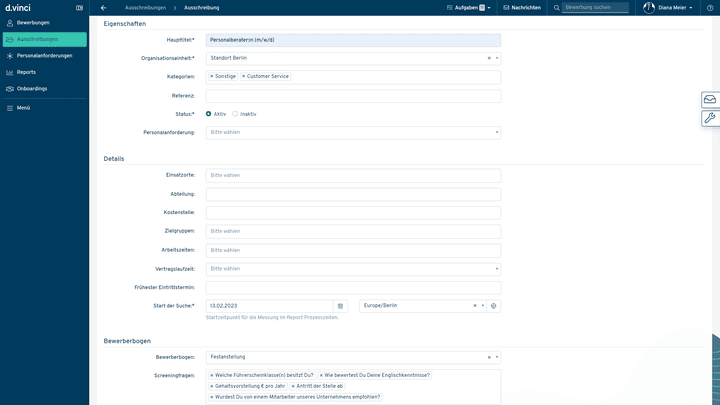
Task: Expand the Vertragslaufzeit dropdown
Action: click(497, 269)
